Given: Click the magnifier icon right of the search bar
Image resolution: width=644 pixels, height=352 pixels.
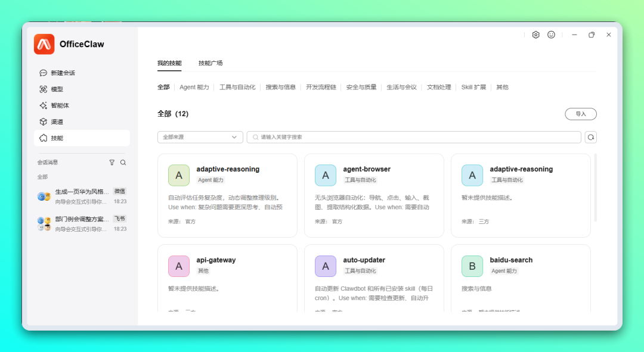Looking at the screenshot, I should (590, 137).
